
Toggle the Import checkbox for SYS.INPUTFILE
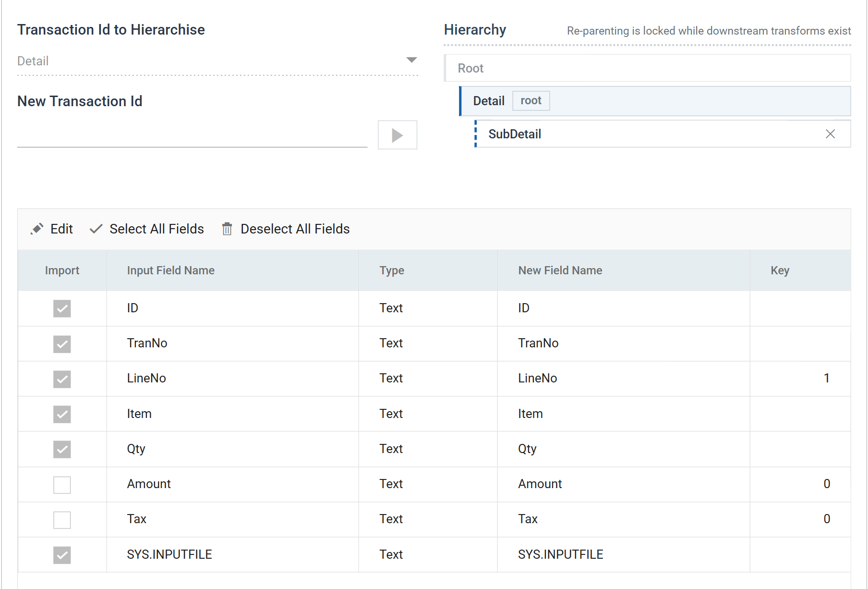62,555
